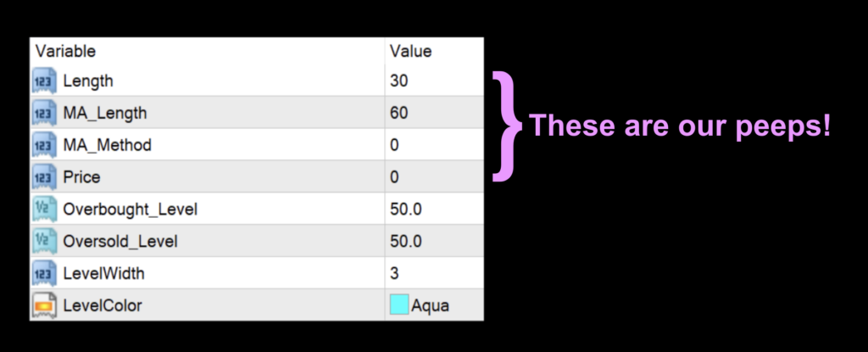Edit the MA_Length value of 60
Screen dimensions: 868x352
(x=399, y=113)
